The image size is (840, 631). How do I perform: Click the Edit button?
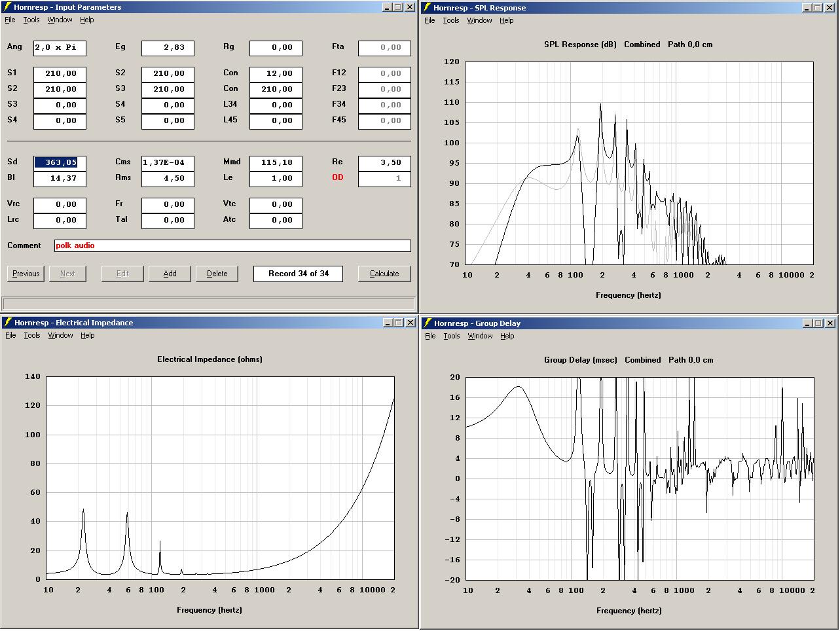(122, 274)
